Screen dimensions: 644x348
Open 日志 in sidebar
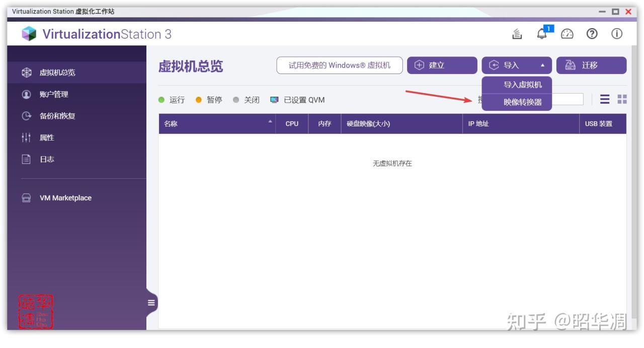76,159
